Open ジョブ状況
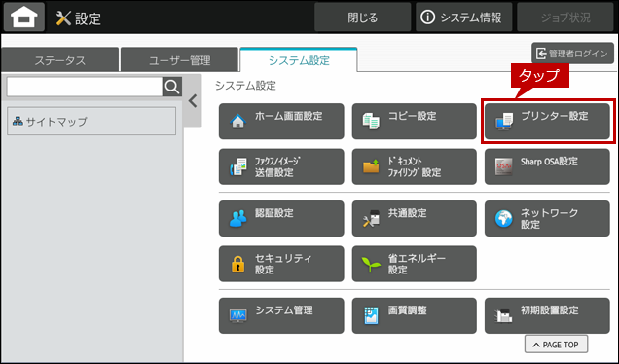 565,18
